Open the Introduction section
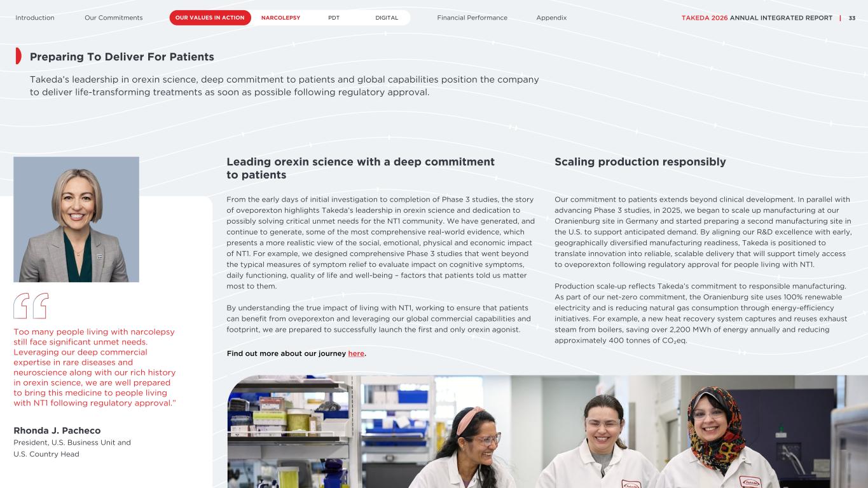The width and height of the screenshot is (868, 488). tap(35, 18)
